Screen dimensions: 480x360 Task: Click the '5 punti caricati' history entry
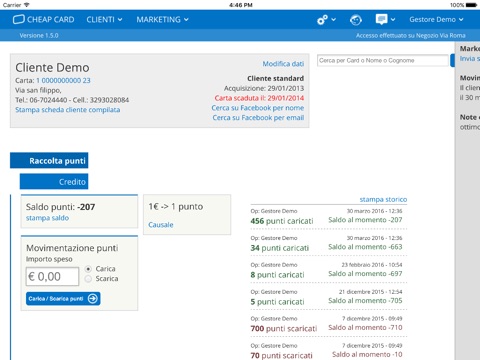click(277, 302)
